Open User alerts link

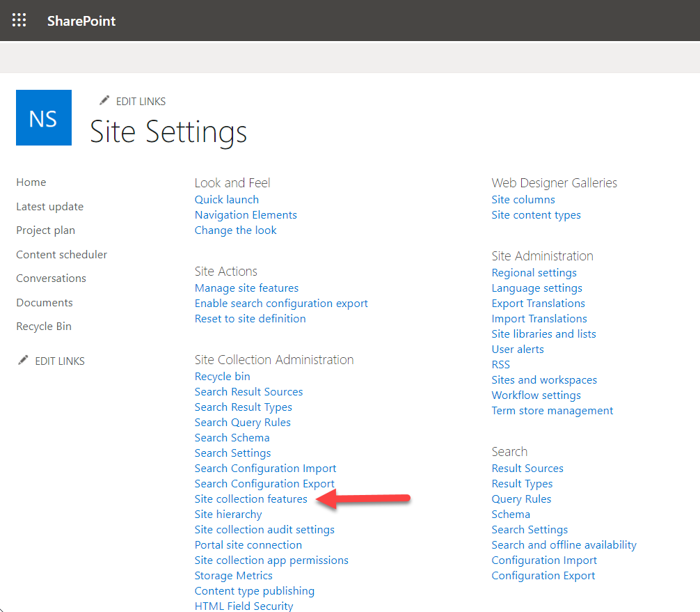click(x=518, y=350)
